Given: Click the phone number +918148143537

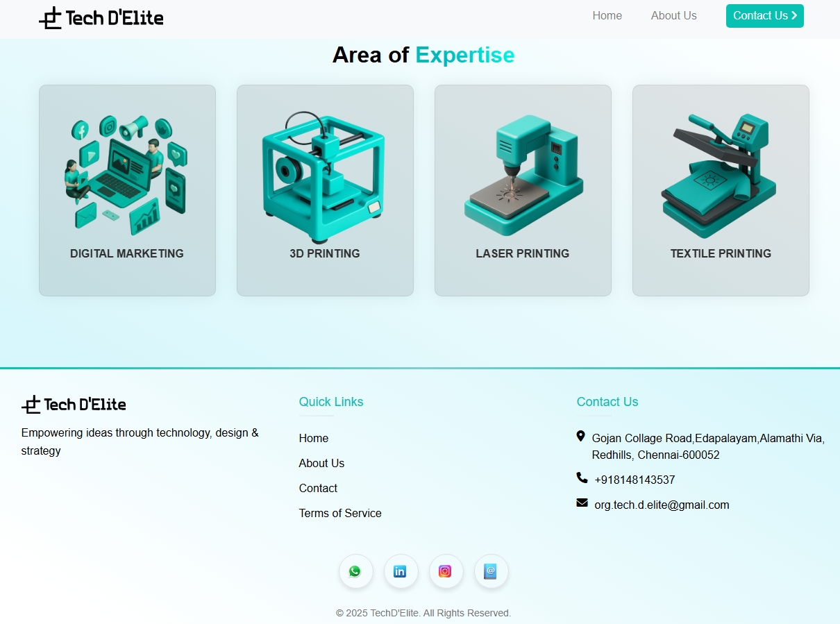Looking at the screenshot, I should point(635,480).
